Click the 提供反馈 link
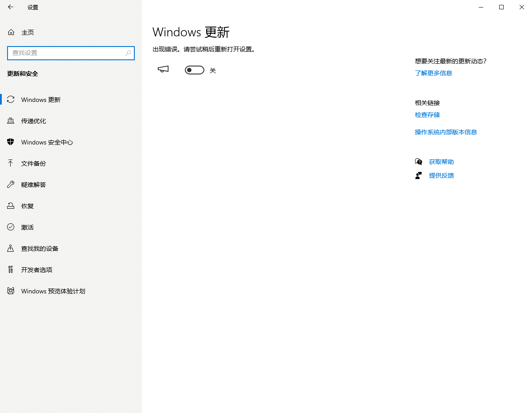Screen dimensions: 532x413 pos(442,175)
